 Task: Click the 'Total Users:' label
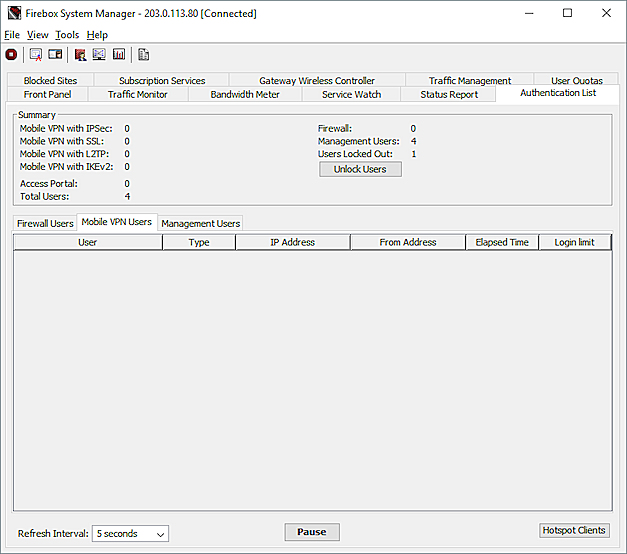tap(44, 196)
